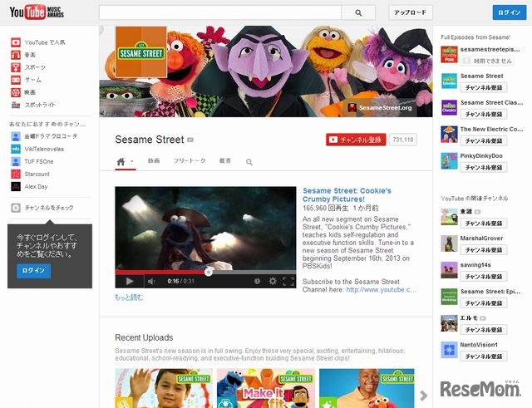Viewport: 532px width, 408px height.
Task: Subscribe to Sesame Street Clas... channel
Action: [x=484, y=114]
